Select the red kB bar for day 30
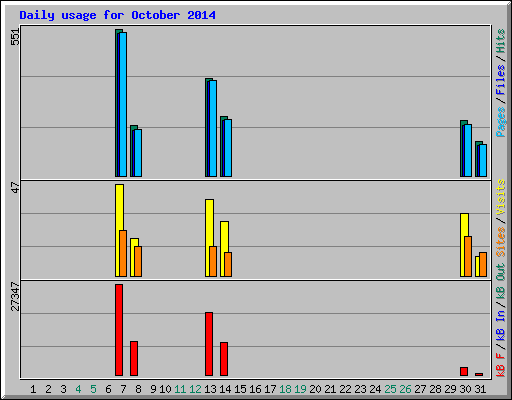Viewport: 512px width, 400px height. (464, 372)
